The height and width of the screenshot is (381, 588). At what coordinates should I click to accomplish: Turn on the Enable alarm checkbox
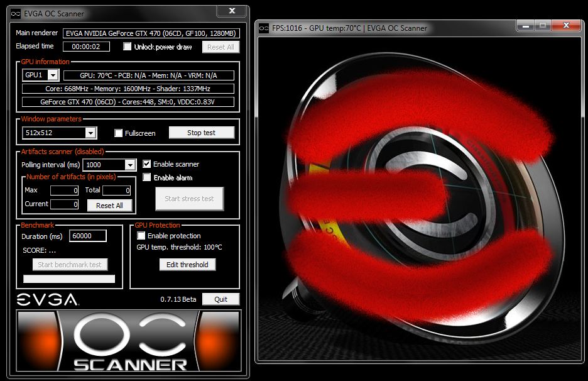(x=147, y=177)
